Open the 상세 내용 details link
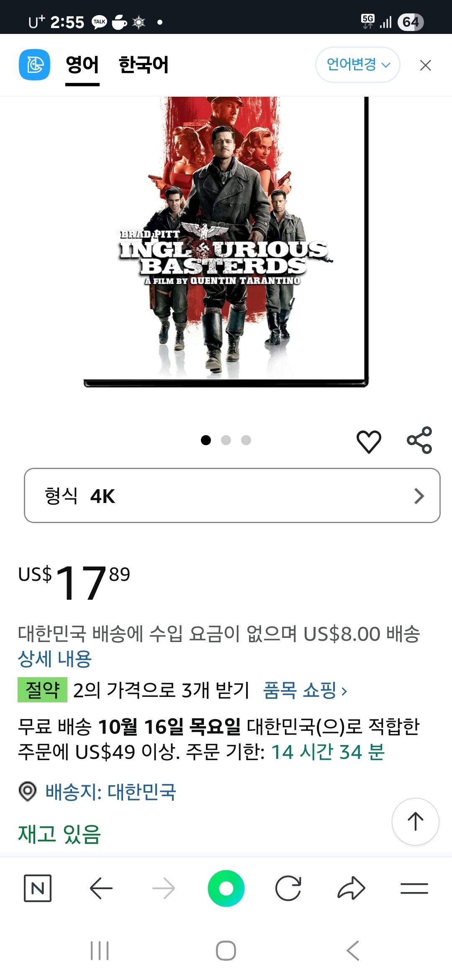Image resolution: width=452 pixels, height=980 pixels. click(55, 659)
